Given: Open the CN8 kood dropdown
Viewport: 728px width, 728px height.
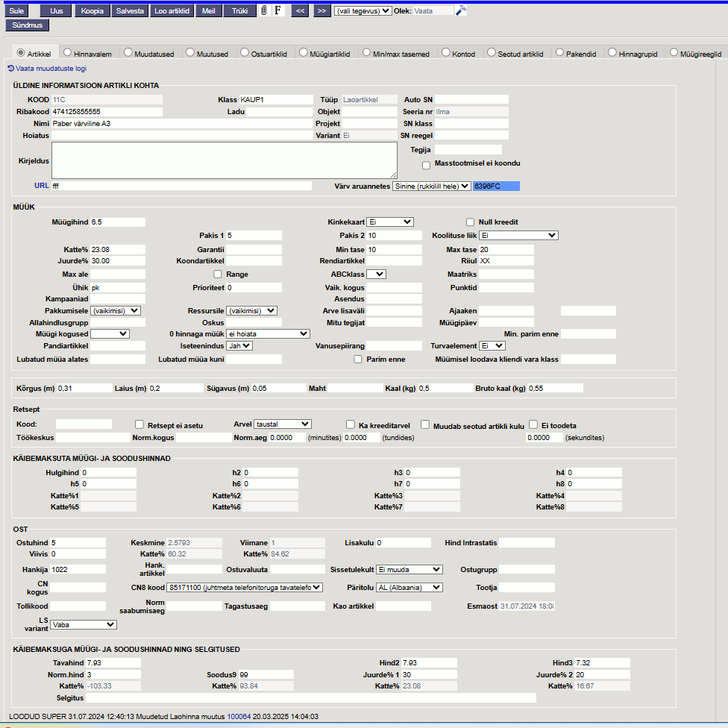Looking at the screenshot, I should tap(245, 587).
